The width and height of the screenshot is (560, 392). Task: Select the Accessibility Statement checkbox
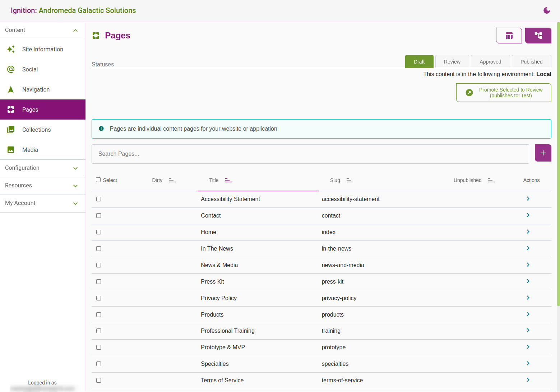click(98, 199)
